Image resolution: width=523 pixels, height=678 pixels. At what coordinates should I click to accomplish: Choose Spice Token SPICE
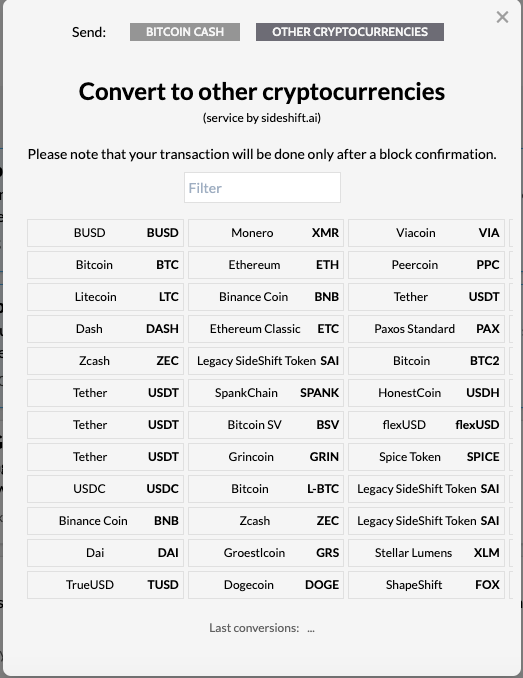point(427,457)
